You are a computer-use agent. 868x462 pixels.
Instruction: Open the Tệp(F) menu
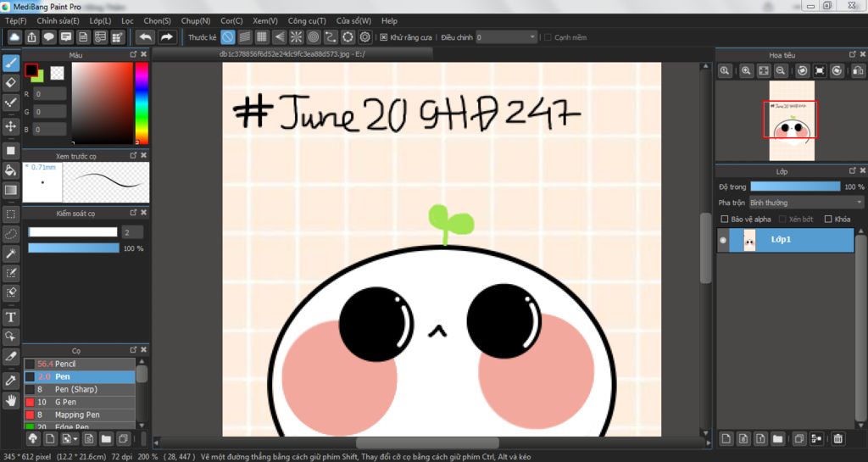pyautogui.click(x=16, y=20)
